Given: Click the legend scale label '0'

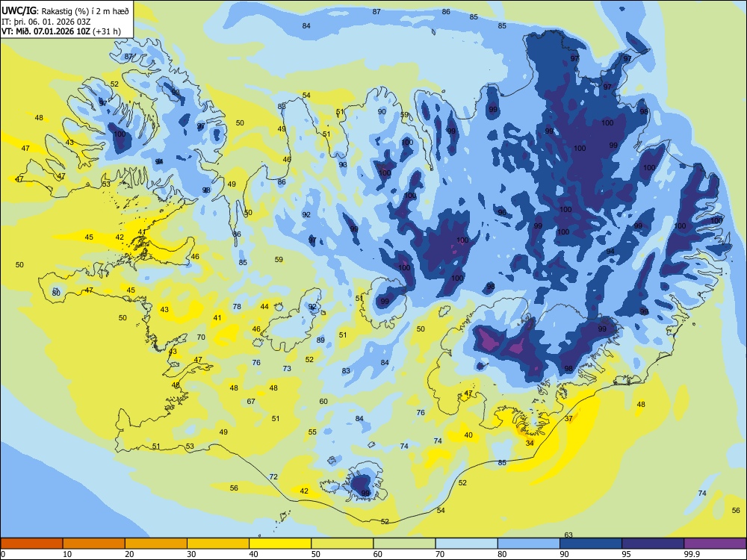Looking at the screenshot, I should point(3,554).
